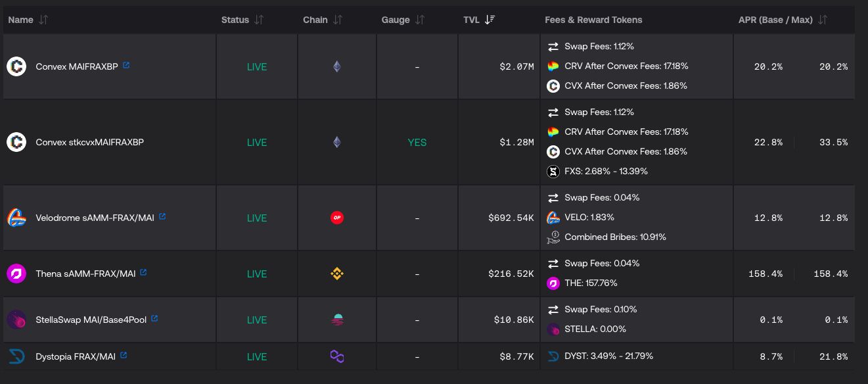868x384 pixels.
Task: Sort table by Name column arrows
Action: pos(43,20)
